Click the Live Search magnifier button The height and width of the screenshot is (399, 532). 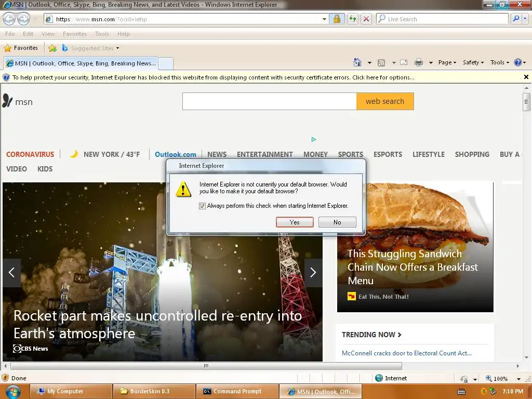(516, 19)
